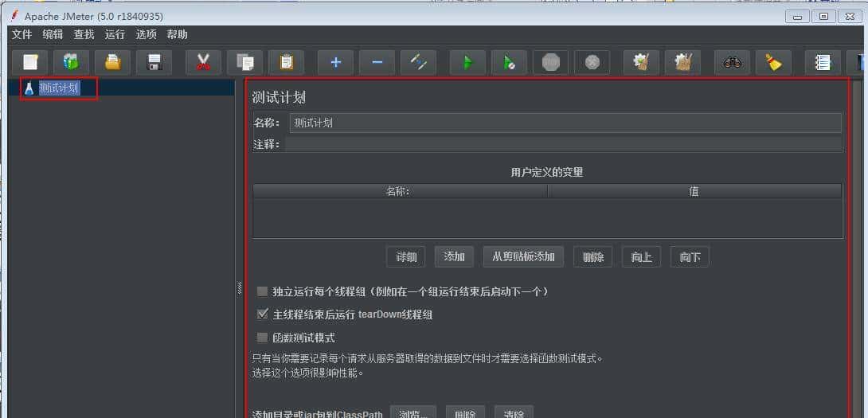Click the 值 column header
868x418 pixels.
[x=694, y=191]
